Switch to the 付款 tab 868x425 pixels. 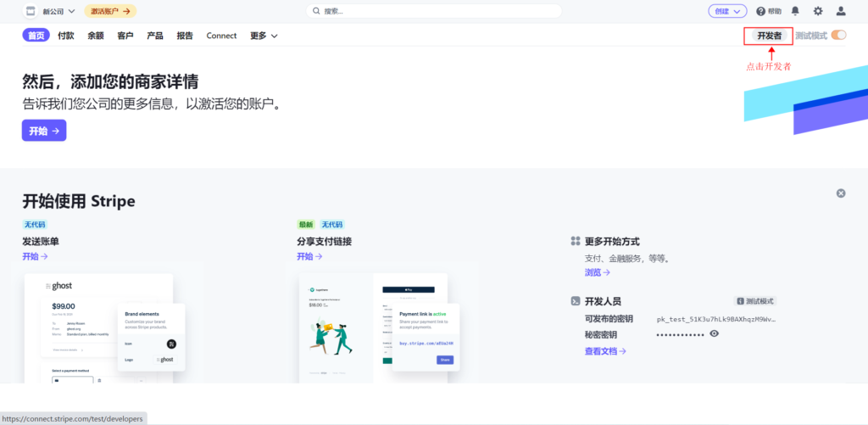tap(66, 36)
